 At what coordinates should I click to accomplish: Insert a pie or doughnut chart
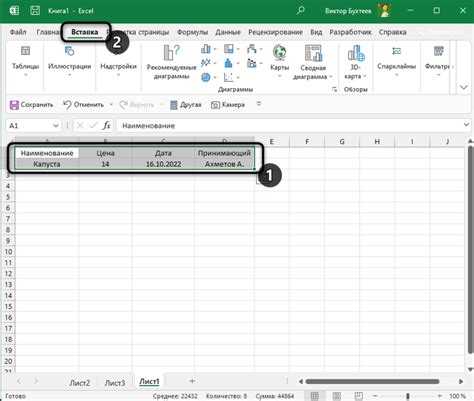208,77
